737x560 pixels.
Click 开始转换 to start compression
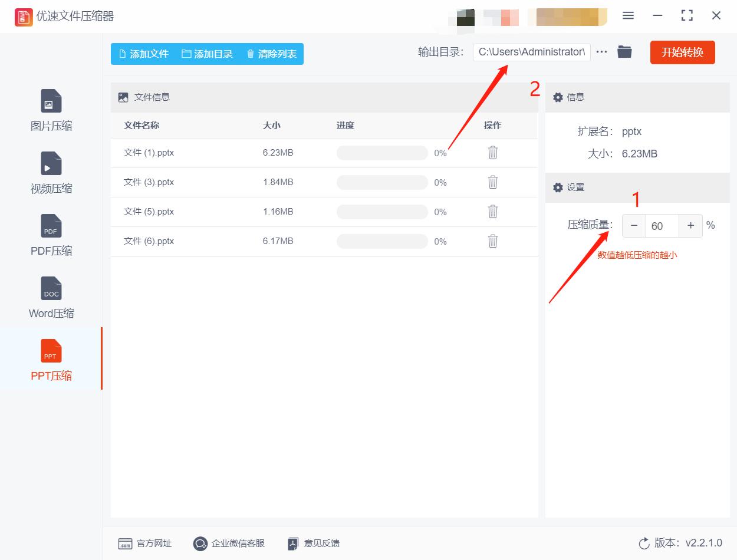(682, 52)
